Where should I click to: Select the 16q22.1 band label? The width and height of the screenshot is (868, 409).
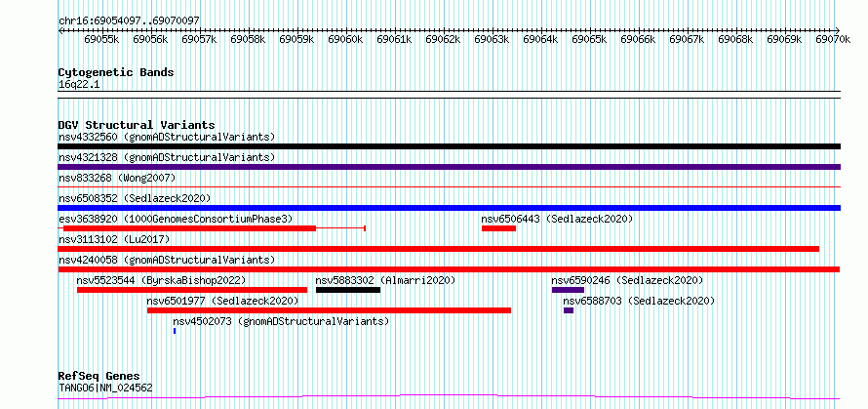tap(79, 85)
